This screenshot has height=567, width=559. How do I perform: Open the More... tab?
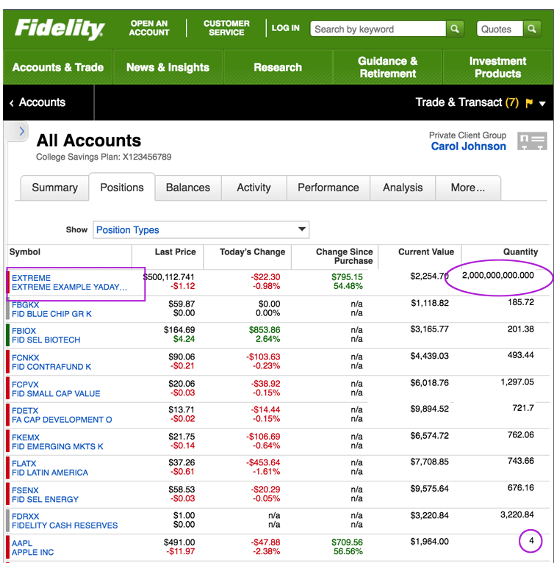point(468,188)
